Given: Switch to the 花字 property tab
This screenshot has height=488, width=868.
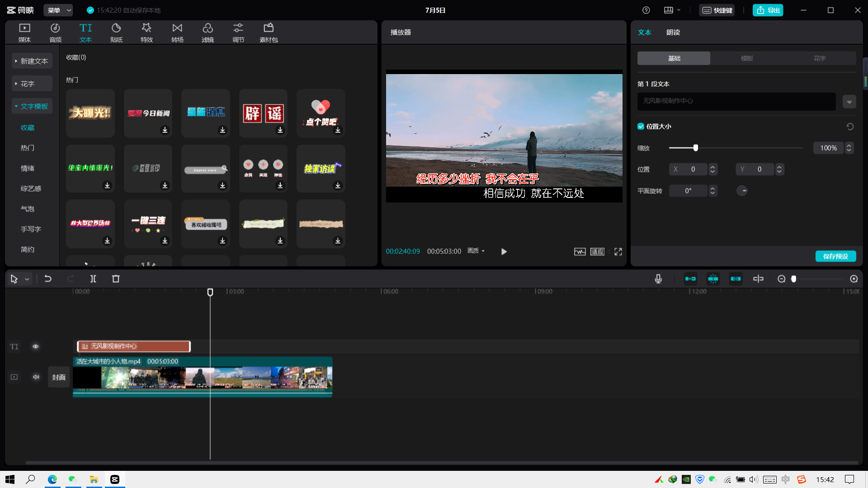Looking at the screenshot, I should pyautogui.click(x=819, y=58).
